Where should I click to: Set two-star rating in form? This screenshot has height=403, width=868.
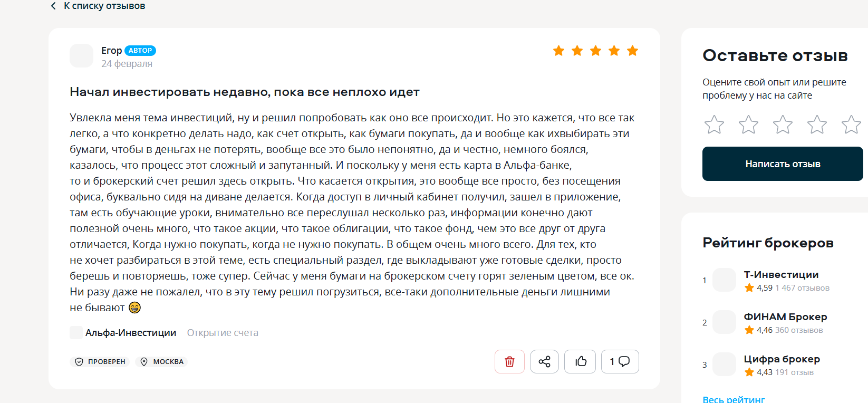click(x=748, y=125)
